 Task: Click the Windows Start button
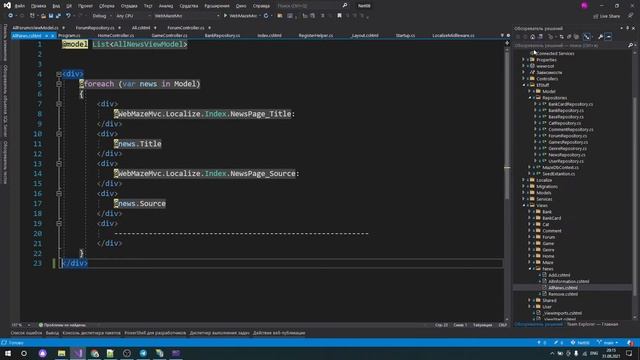point(8,353)
